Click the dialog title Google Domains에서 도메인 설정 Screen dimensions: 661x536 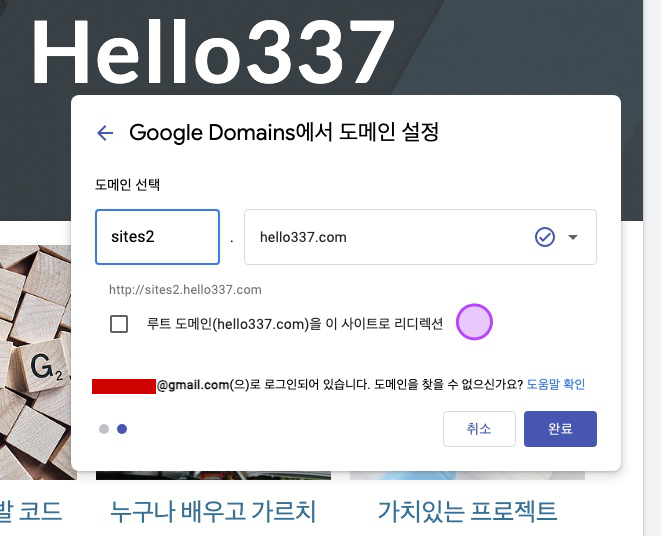[x=284, y=132]
